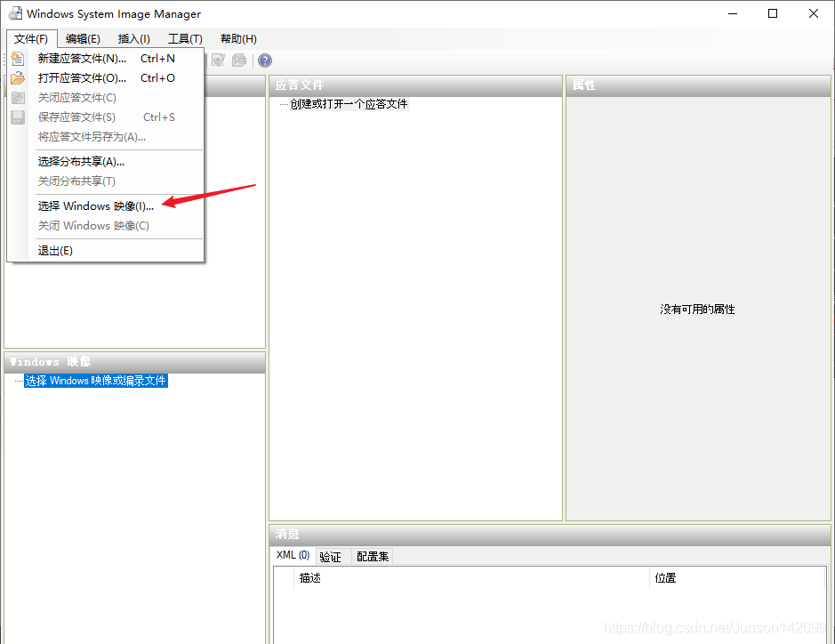The width and height of the screenshot is (835, 644).
Task: Click the 应答文件 panel header
Action: [x=416, y=85]
